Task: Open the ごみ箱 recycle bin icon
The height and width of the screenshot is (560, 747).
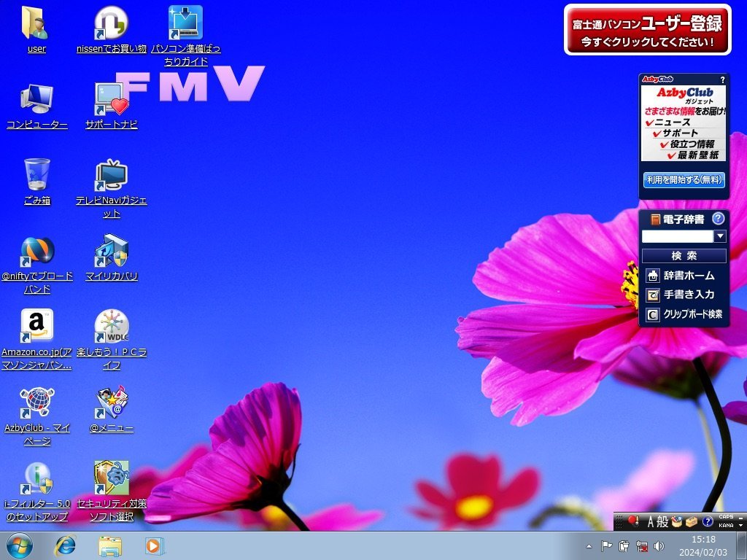Action: coord(36,176)
